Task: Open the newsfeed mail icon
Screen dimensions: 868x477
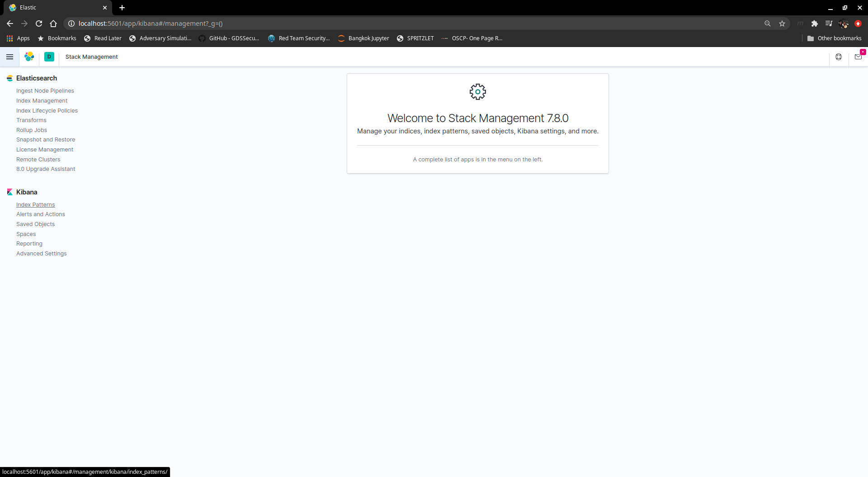Action: pos(858,57)
